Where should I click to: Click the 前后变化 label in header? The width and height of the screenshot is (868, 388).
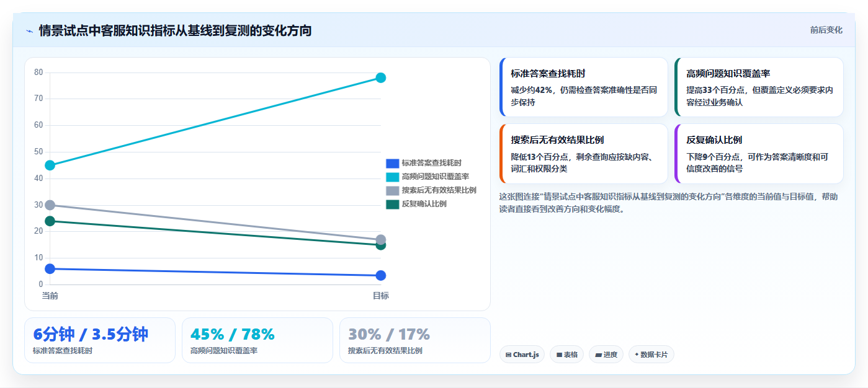tap(826, 30)
